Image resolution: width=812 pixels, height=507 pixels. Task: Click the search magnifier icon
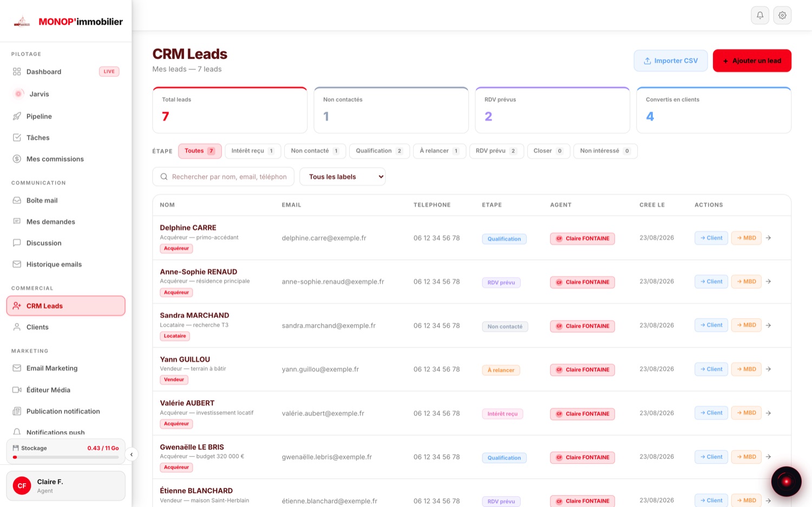click(164, 176)
